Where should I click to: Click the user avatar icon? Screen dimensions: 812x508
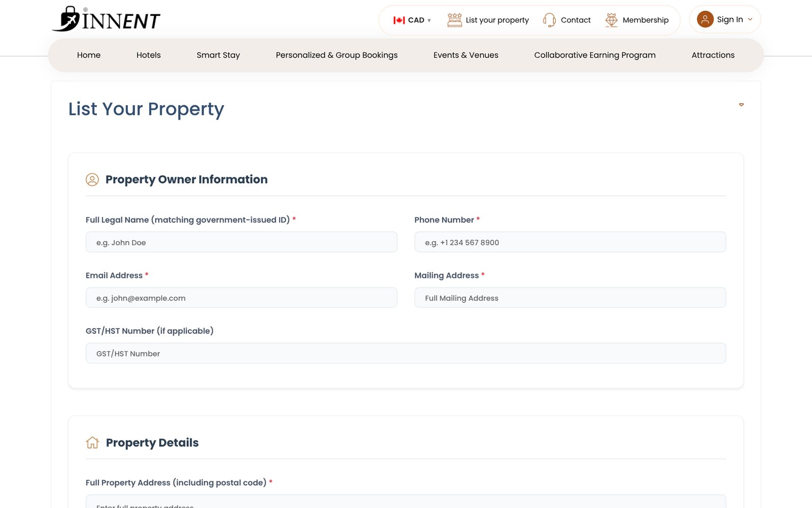click(705, 19)
